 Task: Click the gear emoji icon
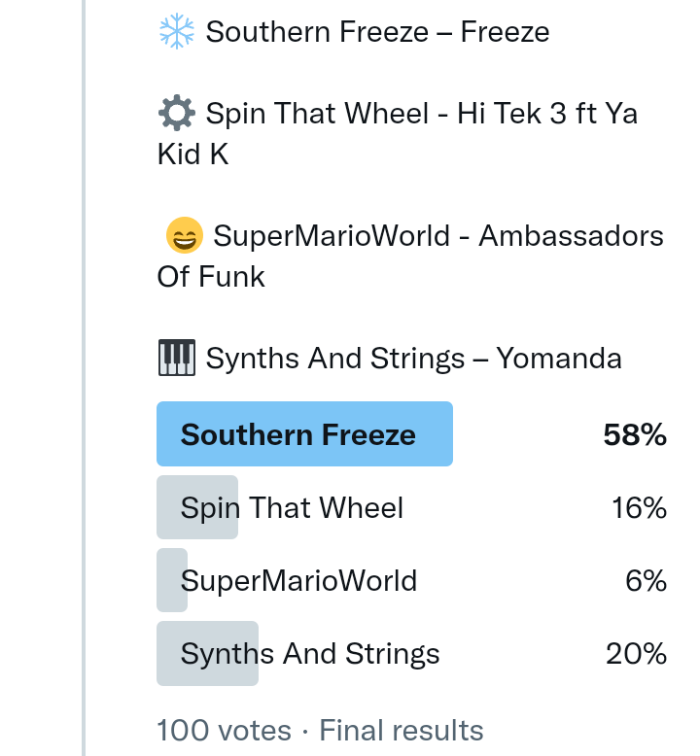[x=176, y=114]
